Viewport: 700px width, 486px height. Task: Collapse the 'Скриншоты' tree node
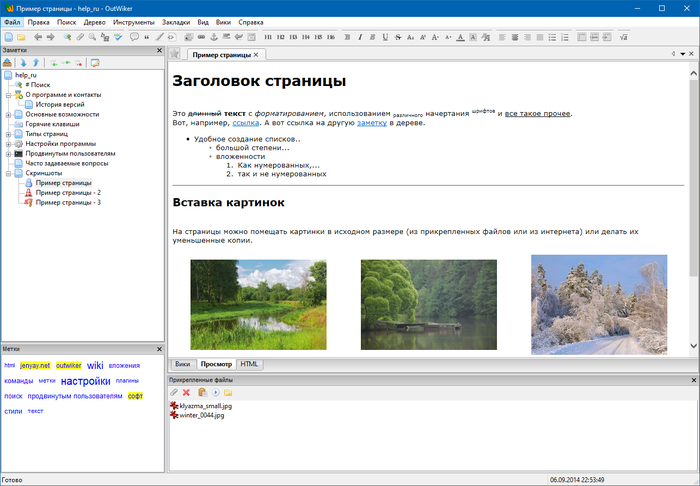coord(8,173)
